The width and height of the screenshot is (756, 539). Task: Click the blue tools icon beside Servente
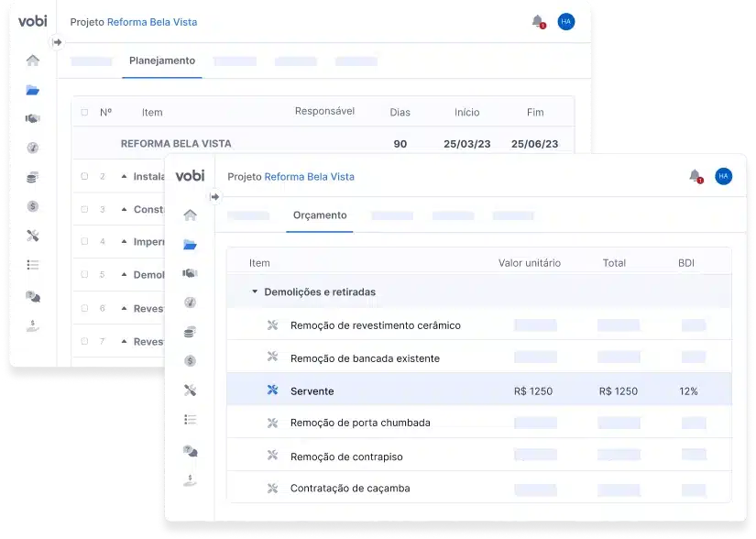(272, 390)
